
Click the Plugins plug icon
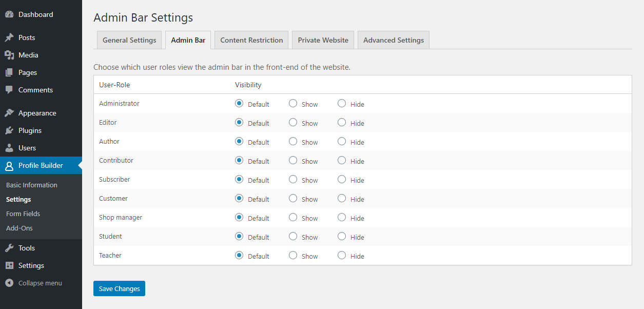coord(9,130)
